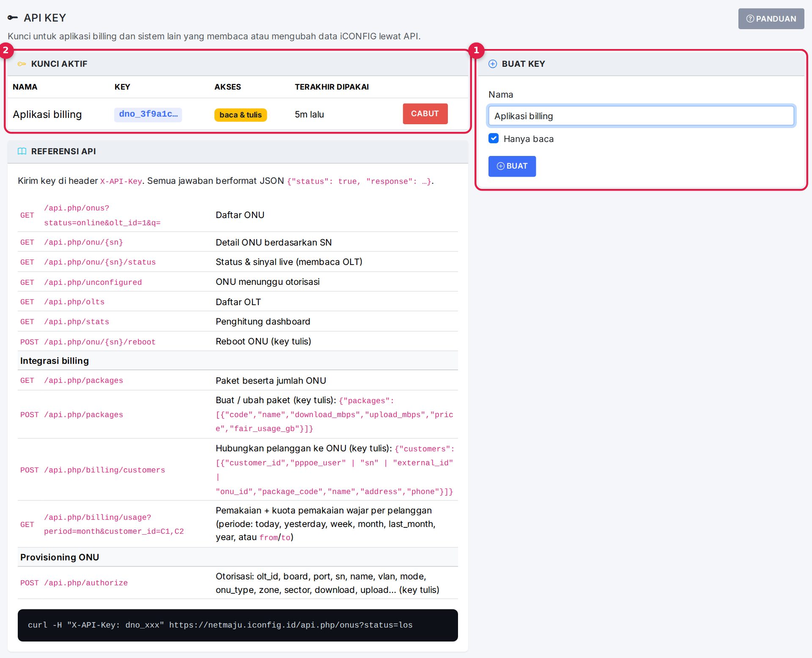The image size is (812, 658).
Task: Click the Penghitung dashboard description
Action: (263, 322)
